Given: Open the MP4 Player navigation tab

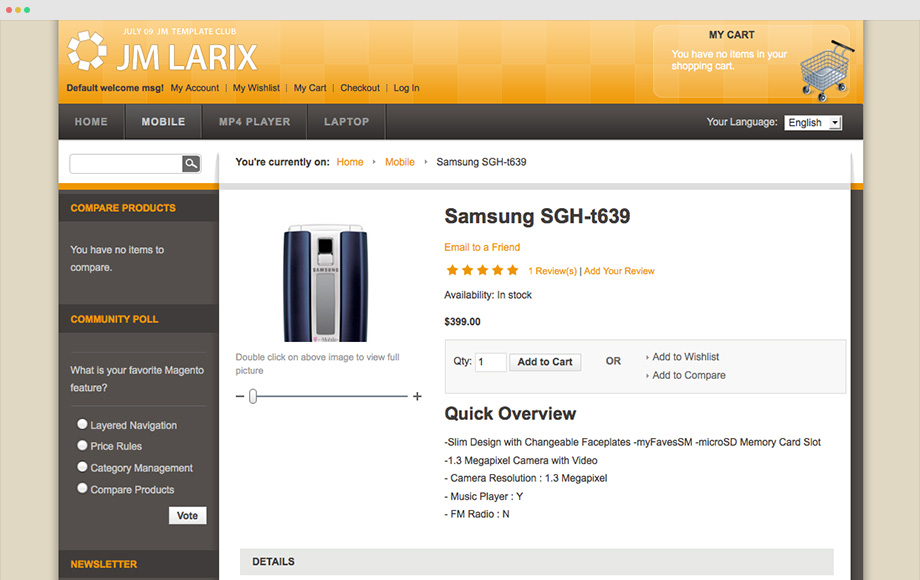Looking at the screenshot, I should [255, 122].
